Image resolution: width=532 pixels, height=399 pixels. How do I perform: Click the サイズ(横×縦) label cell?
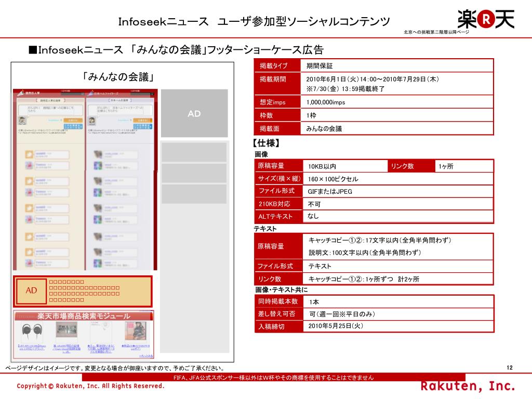[x=279, y=179]
